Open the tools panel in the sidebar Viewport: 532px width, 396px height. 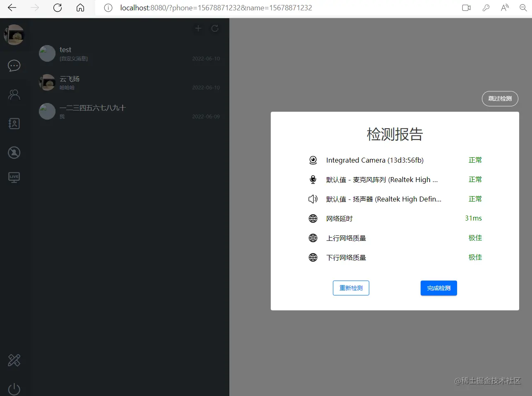(14, 360)
